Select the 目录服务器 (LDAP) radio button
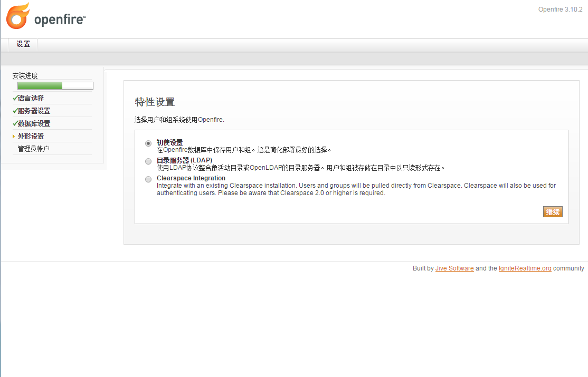 click(148, 161)
